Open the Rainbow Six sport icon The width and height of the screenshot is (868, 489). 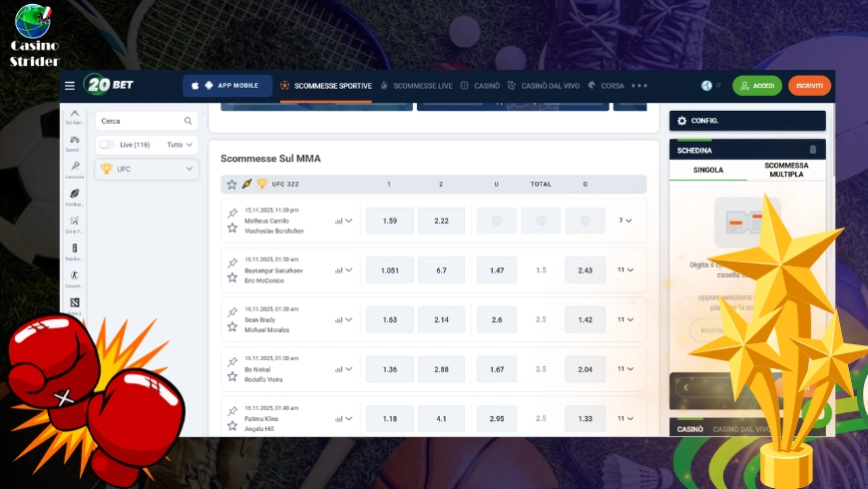pos(75,251)
